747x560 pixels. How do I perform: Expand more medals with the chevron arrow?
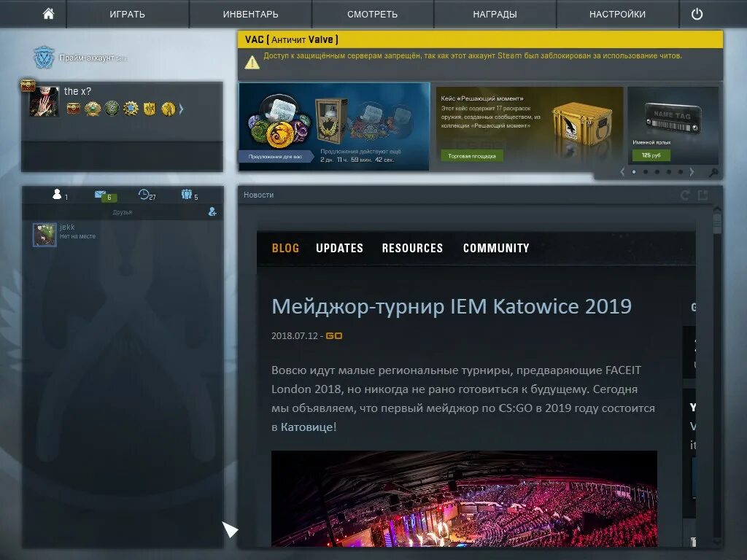coord(181,109)
